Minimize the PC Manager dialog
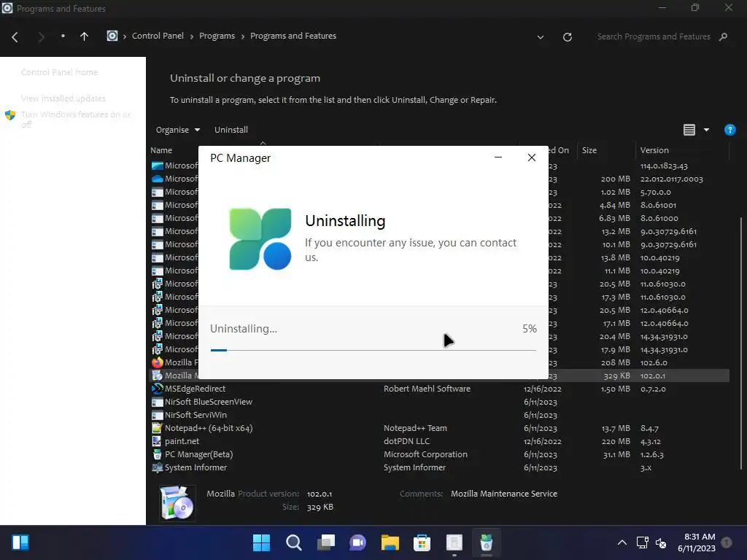 coord(498,157)
